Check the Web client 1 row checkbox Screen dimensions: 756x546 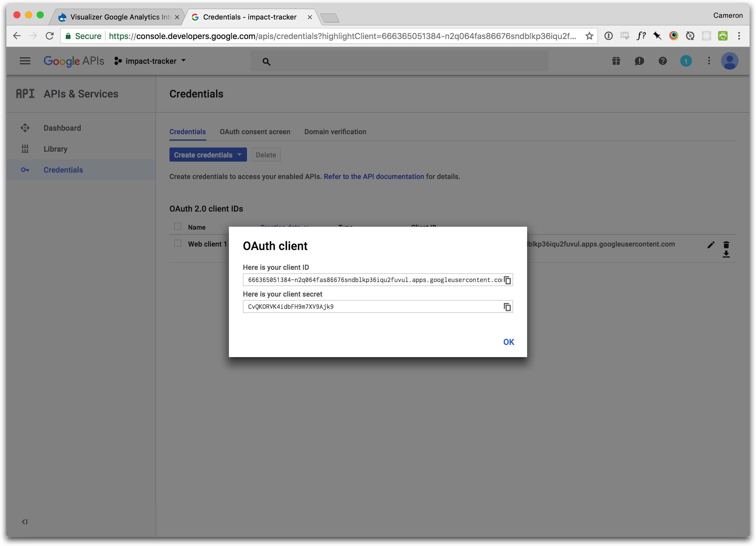coord(178,243)
